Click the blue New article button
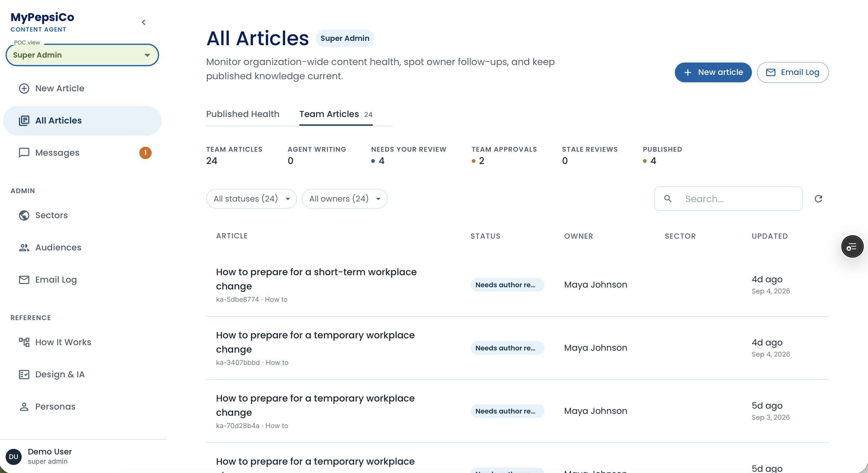 tap(713, 72)
